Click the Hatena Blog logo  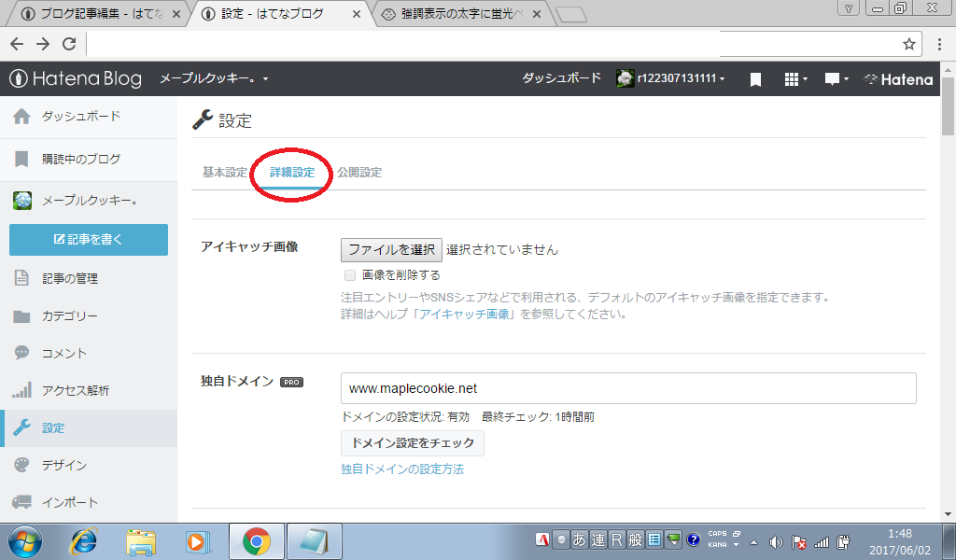point(76,78)
